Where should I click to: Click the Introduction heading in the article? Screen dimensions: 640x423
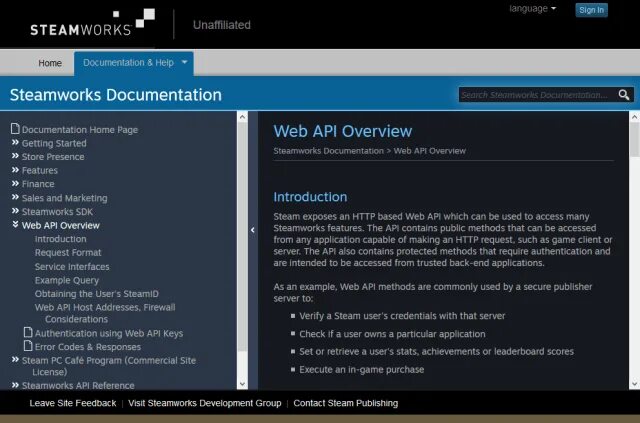pos(310,197)
